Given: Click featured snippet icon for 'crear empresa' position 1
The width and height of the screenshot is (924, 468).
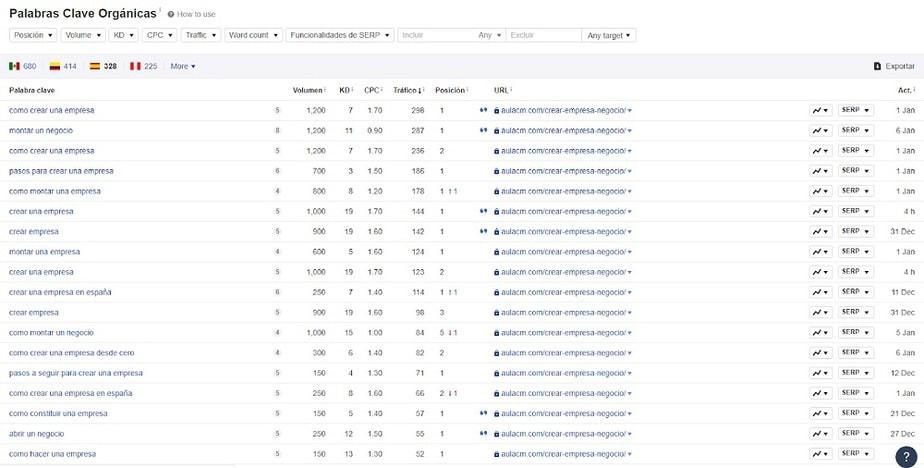Looking at the screenshot, I should coord(483,232).
